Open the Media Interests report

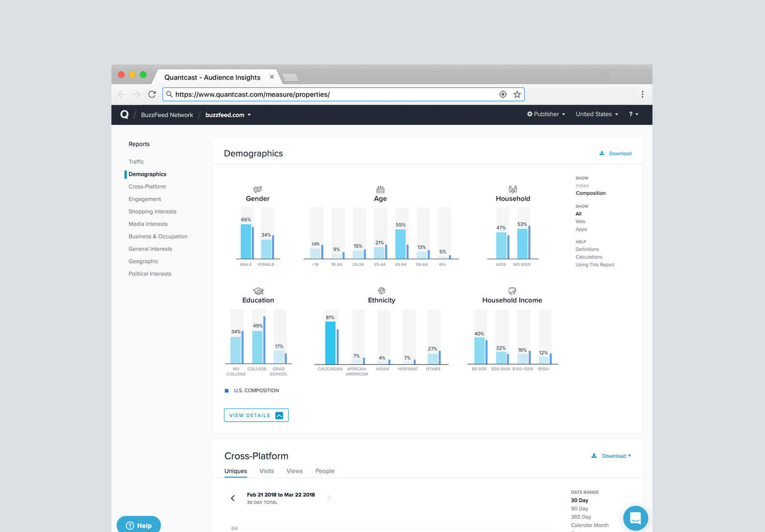pos(148,224)
